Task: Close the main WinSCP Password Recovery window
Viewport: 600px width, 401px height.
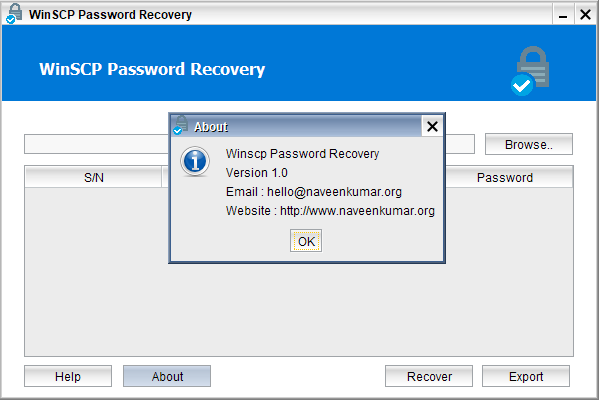Action: (584, 15)
